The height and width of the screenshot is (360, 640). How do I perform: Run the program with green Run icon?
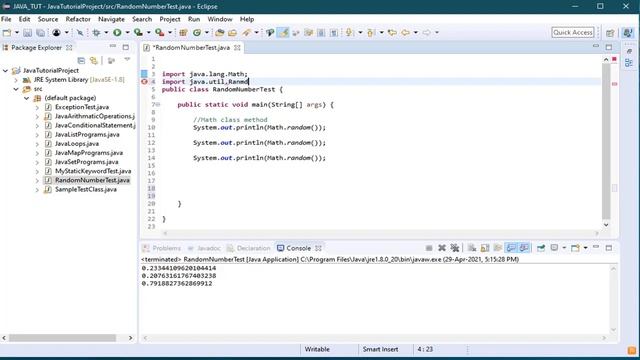pos(117,33)
